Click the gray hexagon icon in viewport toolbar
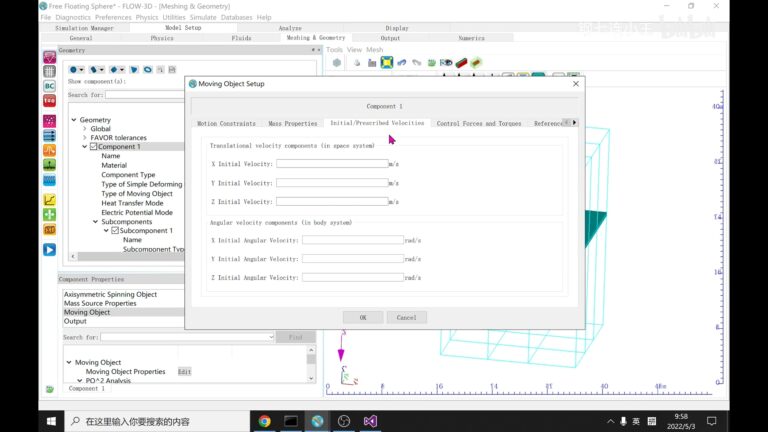This screenshot has width=768, height=432. click(337, 63)
